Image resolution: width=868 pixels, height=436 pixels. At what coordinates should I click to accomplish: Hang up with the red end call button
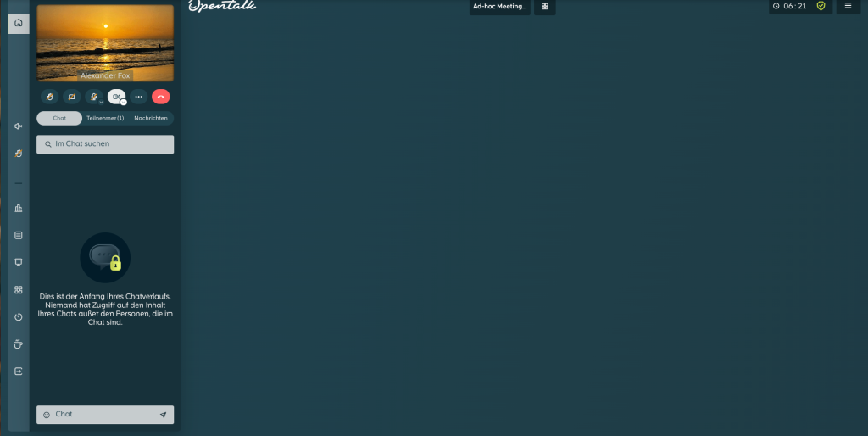[x=161, y=97]
